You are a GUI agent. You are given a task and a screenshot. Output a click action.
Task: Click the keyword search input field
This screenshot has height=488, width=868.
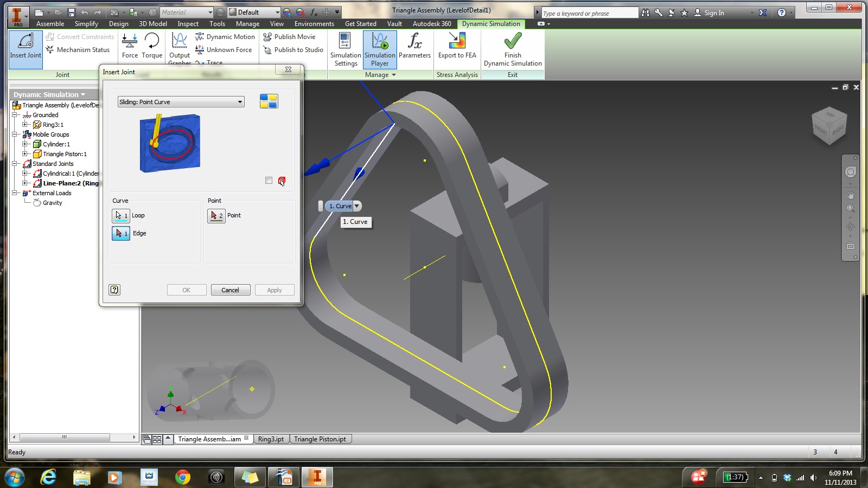click(589, 13)
